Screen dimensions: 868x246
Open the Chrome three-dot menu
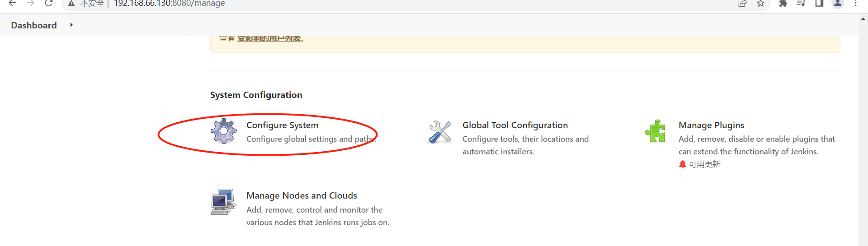pyautogui.click(x=855, y=4)
